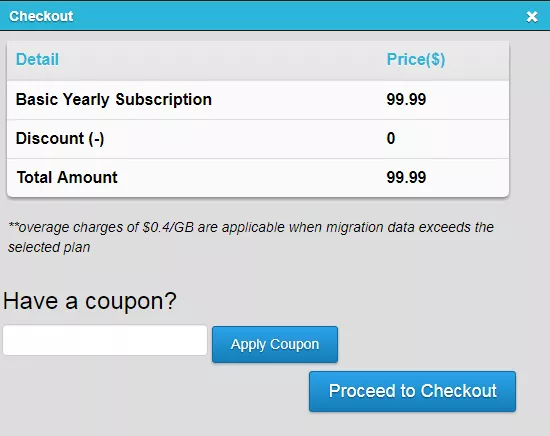Click the overage charges note text

(x=251, y=237)
